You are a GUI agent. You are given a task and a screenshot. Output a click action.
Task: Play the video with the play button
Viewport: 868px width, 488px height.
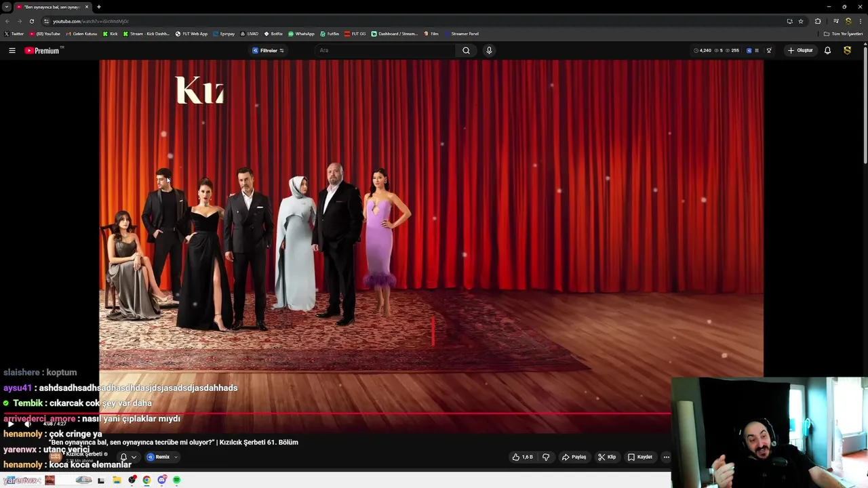coord(11,424)
